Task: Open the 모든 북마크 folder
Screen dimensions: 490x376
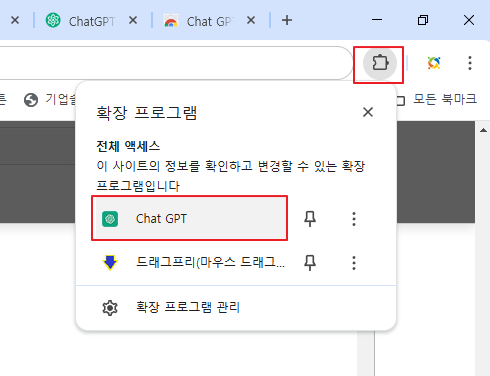Action: click(437, 99)
